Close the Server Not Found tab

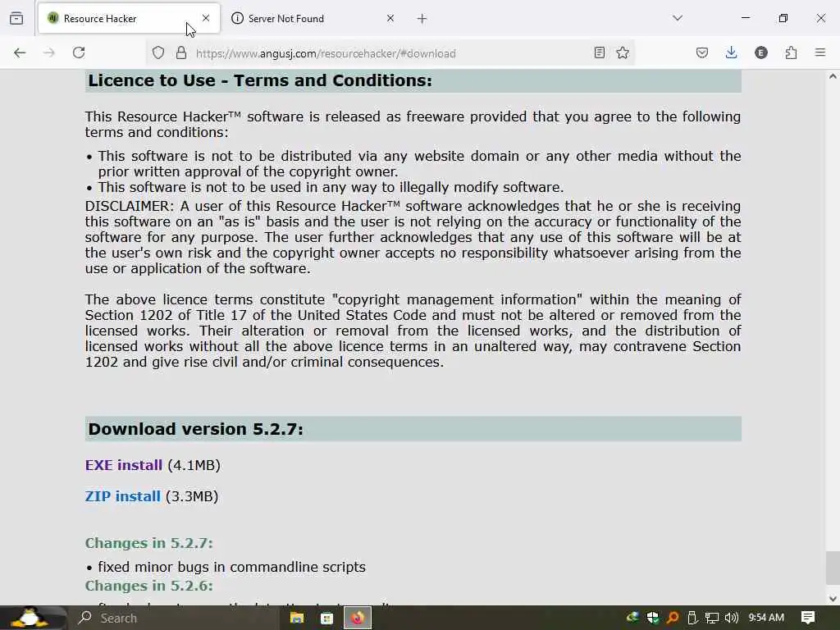point(390,18)
